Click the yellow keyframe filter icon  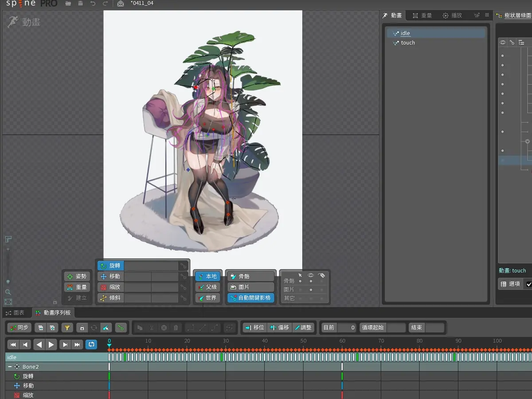[x=67, y=329]
